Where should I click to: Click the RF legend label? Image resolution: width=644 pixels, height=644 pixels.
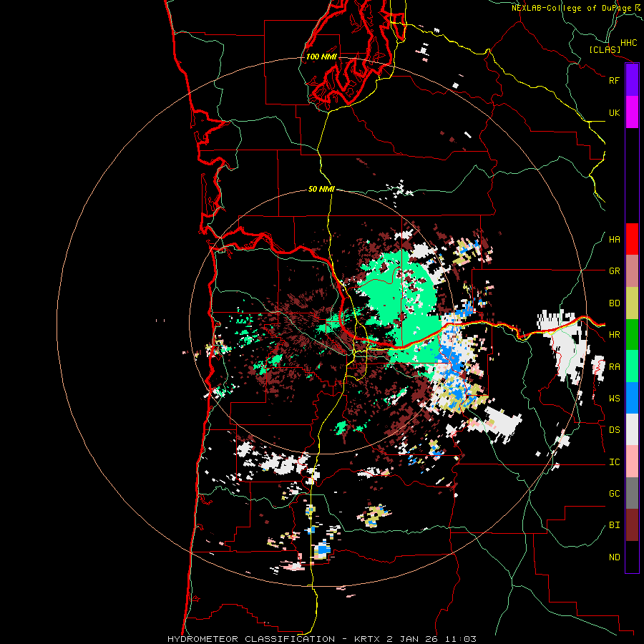(x=614, y=80)
